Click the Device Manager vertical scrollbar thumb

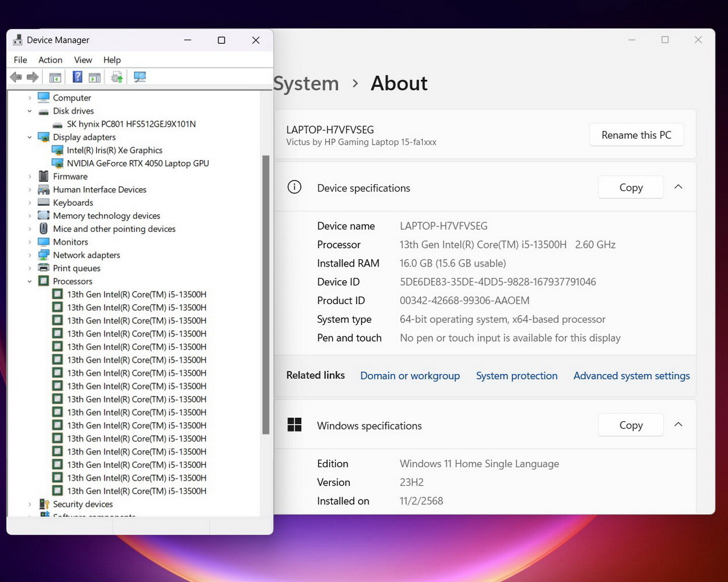(266, 294)
